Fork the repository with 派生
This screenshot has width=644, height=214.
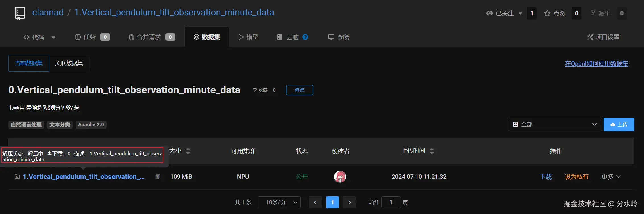click(x=600, y=13)
